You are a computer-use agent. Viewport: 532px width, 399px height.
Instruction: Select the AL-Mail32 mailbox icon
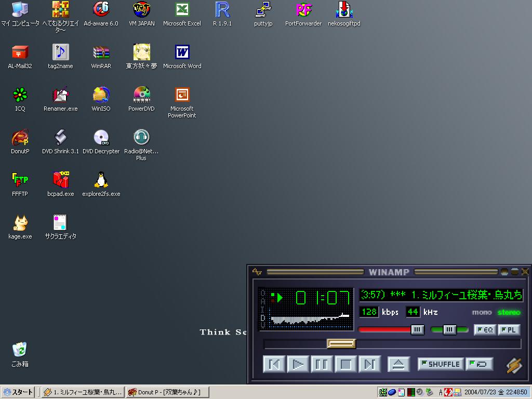[x=20, y=57]
